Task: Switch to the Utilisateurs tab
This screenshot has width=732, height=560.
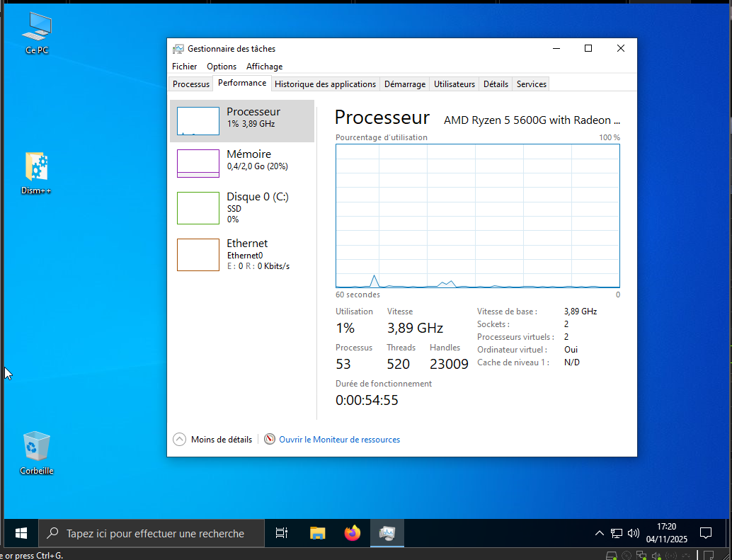Action: tap(454, 84)
